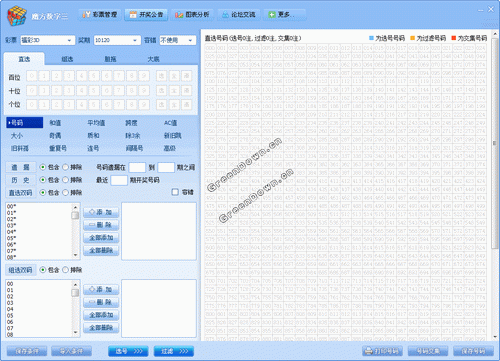Select digit 1 in the 个位 row
The width and height of the screenshot is (500, 361).
point(44,104)
